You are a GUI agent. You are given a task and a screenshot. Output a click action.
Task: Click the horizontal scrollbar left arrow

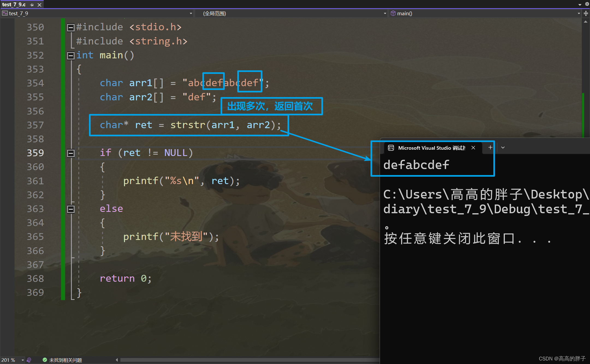[117, 360]
